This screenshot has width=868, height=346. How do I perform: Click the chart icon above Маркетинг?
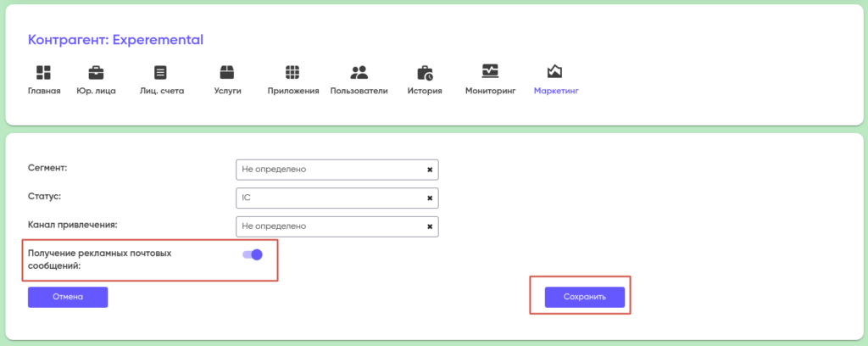(x=555, y=71)
